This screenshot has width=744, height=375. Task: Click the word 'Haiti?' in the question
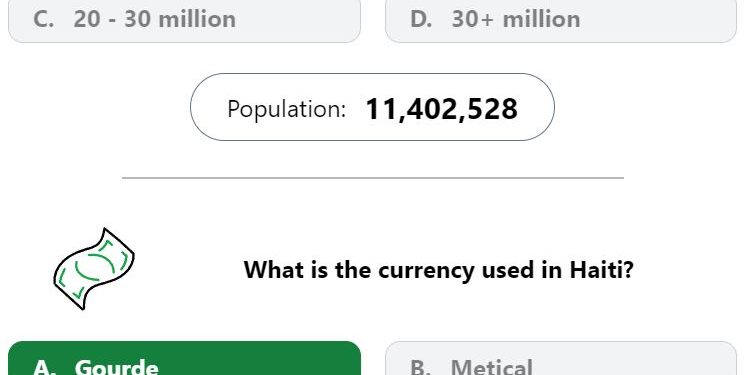(602, 270)
